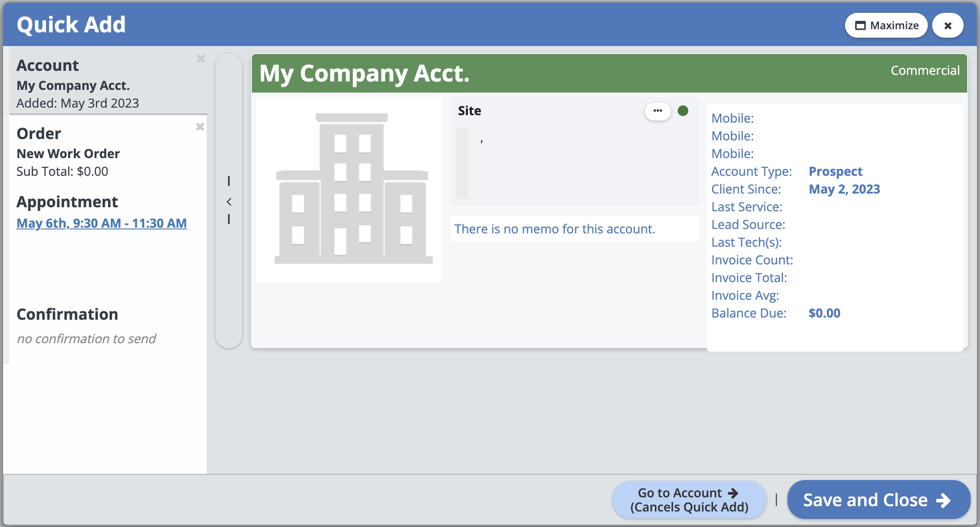This screenshot has width=980, height=527.
Task: Click the Balance Due $0.00 amount
Action: coord(824,313)
